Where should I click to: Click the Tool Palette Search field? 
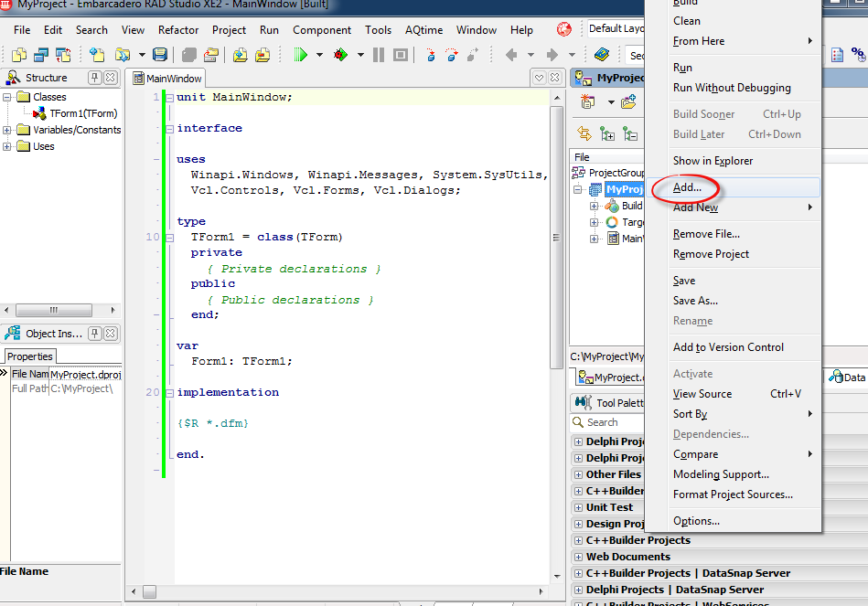(x=608, y=422)
